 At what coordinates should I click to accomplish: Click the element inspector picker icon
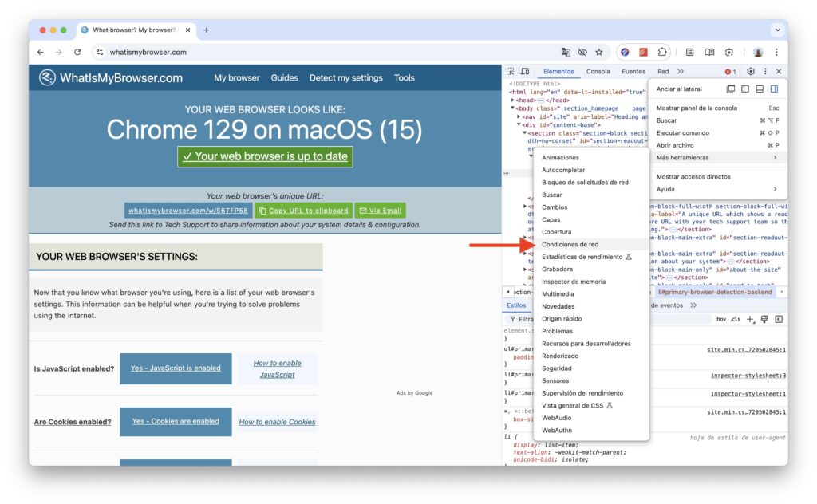point(510,71)
